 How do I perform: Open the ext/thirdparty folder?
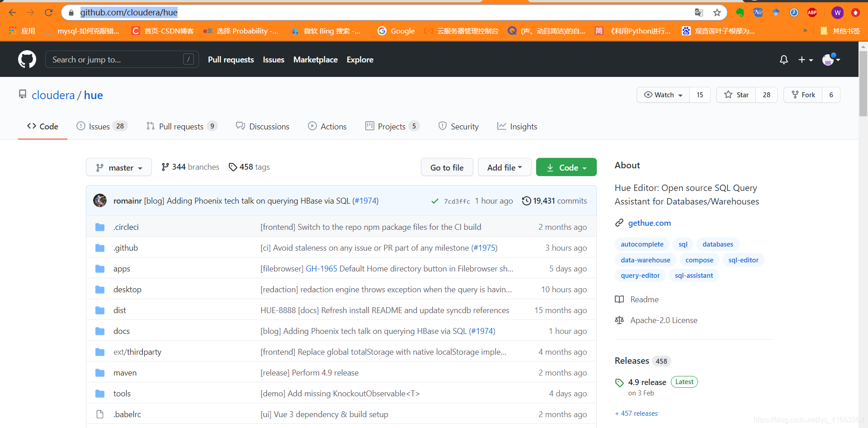click(x=137, y=352)
